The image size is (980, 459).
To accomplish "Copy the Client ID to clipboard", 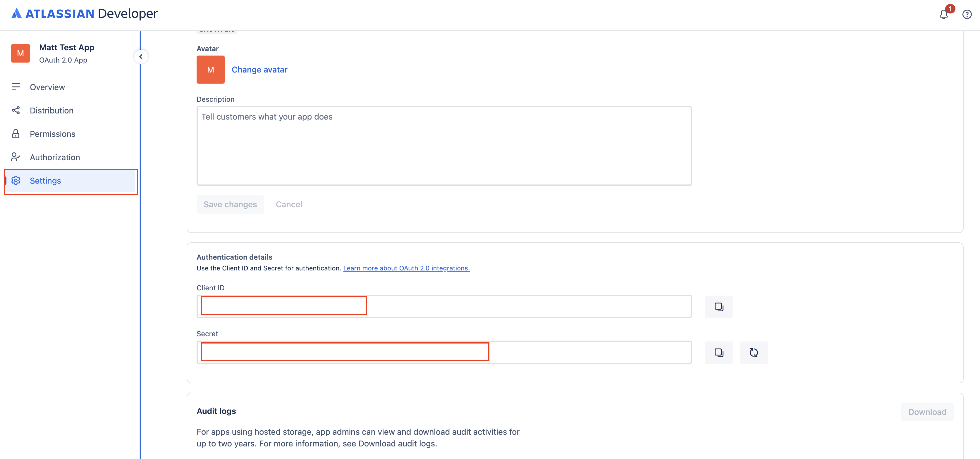I will (x=718, y=306).
